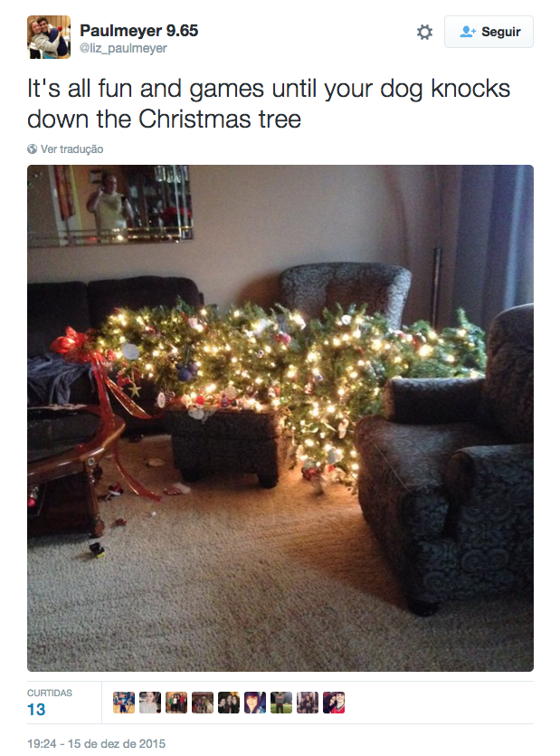Screen dimensions: 560x756
Task: Open fourth liker avatar in the row
Action: (x=203, y=703)
